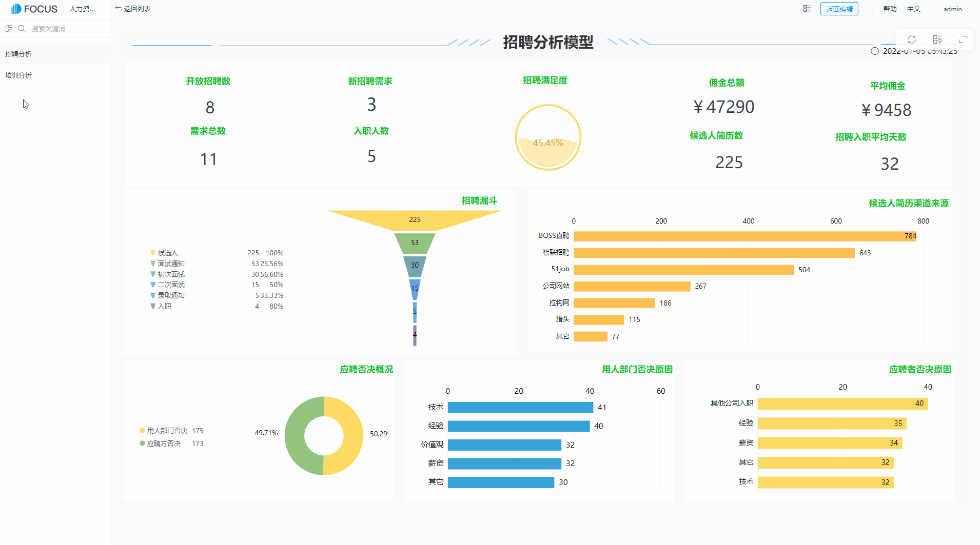Click the refresh icon to reload the dashboard
980x545 pixels.
click(x=912, y=39)
